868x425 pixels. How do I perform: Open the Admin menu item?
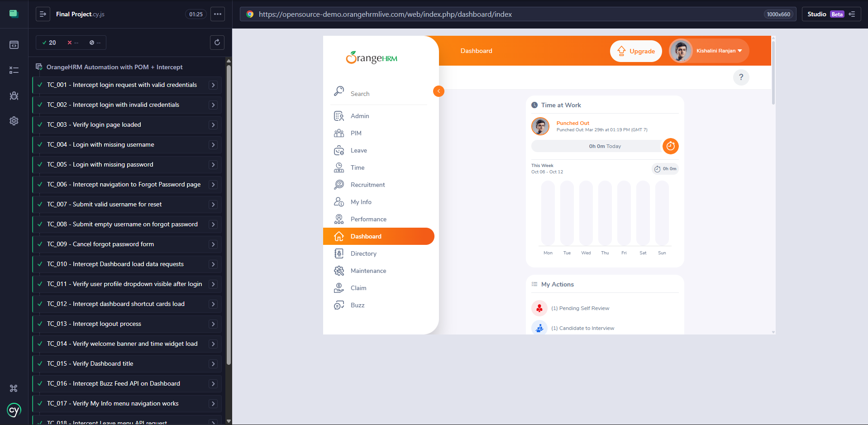(359, 116)
